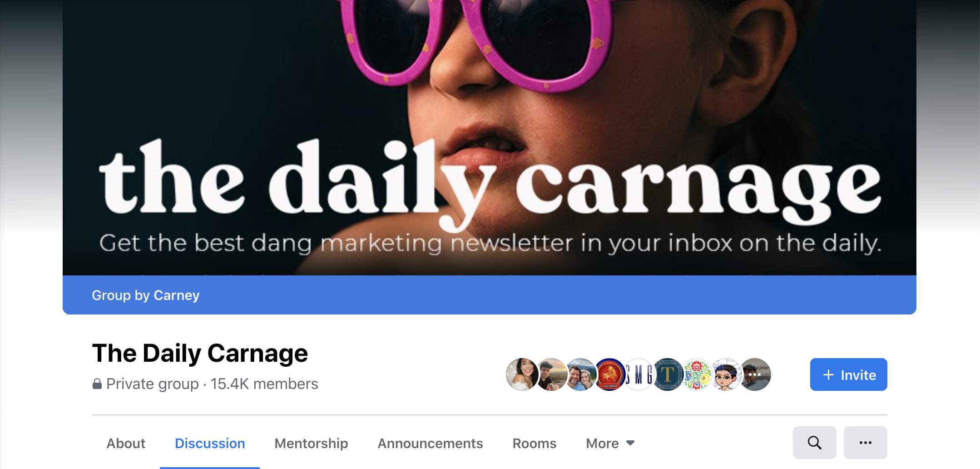
Task: Expand the More tab dropdown
Action: click(x=610, y=443)
